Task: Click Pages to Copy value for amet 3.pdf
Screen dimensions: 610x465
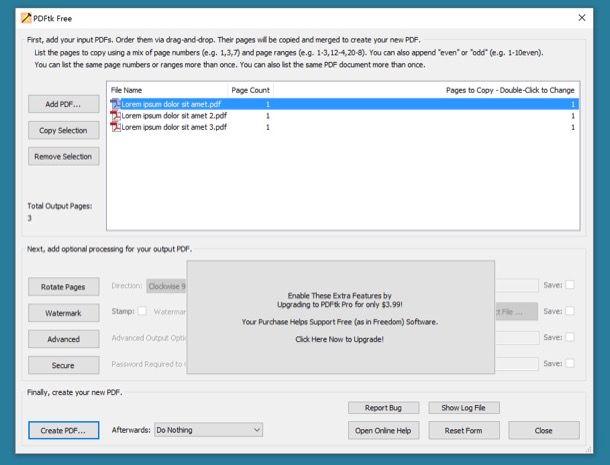Action: (573, 127)
